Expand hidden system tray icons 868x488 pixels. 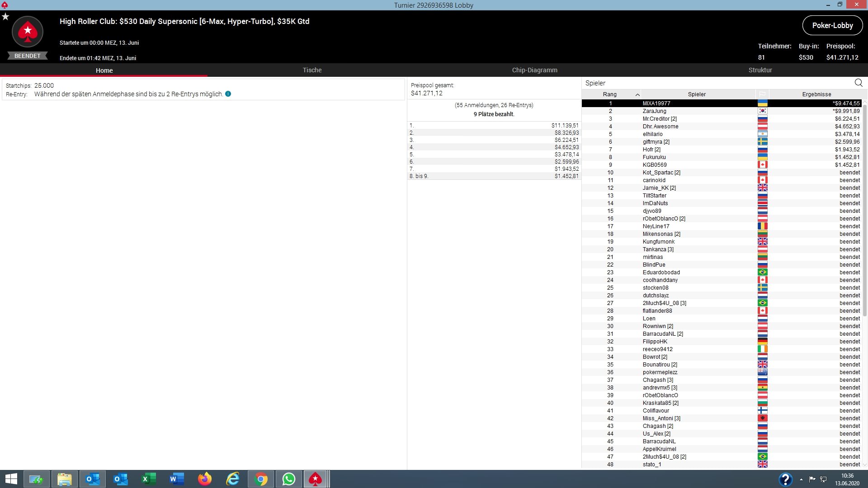(801, 479)
